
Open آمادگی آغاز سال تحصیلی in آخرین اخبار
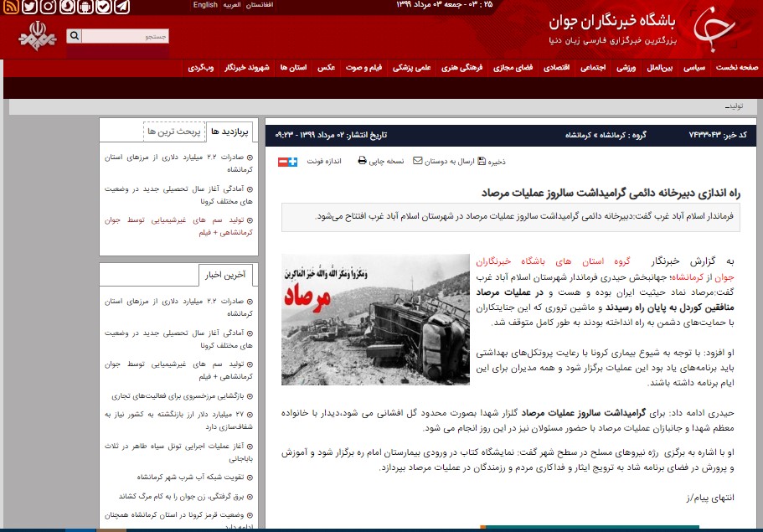coord(178,338)
